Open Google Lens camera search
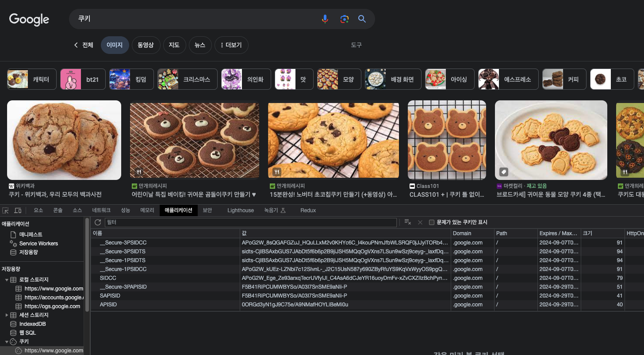The height and width of the screenshot is (355, 644). point(344,19)
